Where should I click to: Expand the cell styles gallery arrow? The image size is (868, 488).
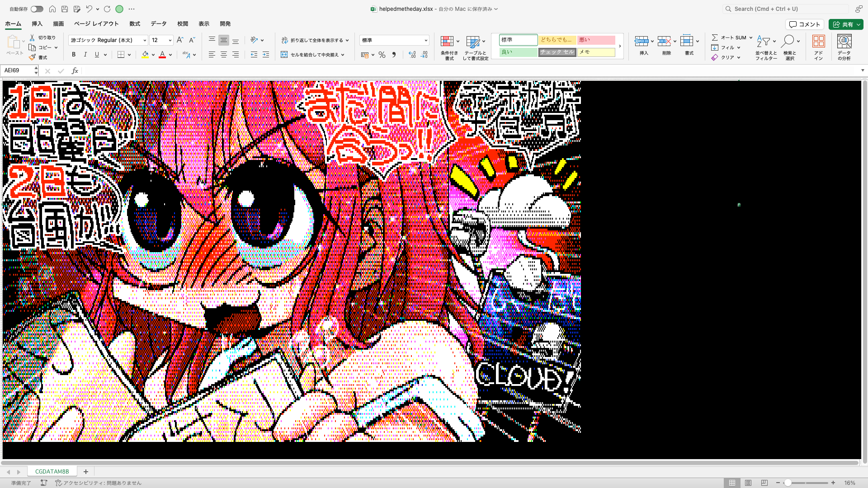click(x=620, y=46)
